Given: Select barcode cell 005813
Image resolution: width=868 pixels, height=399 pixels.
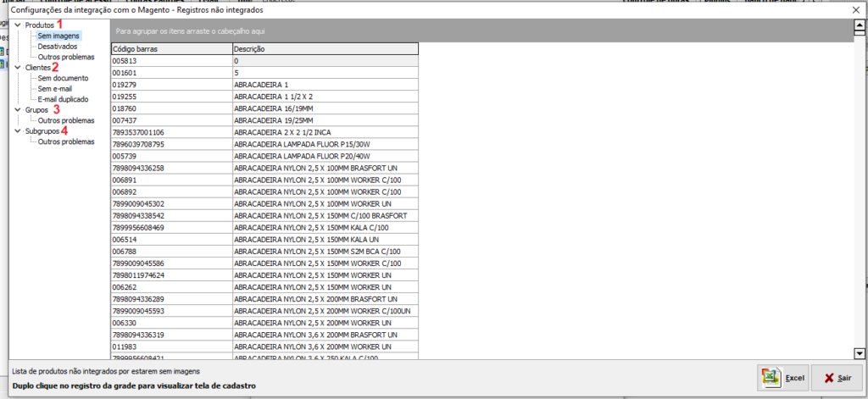Looking at the screenshot, I should tap(171, 61).
